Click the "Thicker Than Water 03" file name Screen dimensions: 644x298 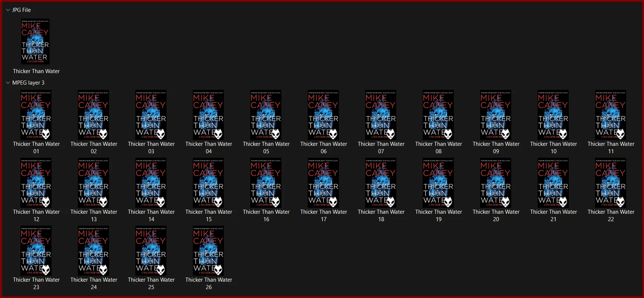coord(151,148)
